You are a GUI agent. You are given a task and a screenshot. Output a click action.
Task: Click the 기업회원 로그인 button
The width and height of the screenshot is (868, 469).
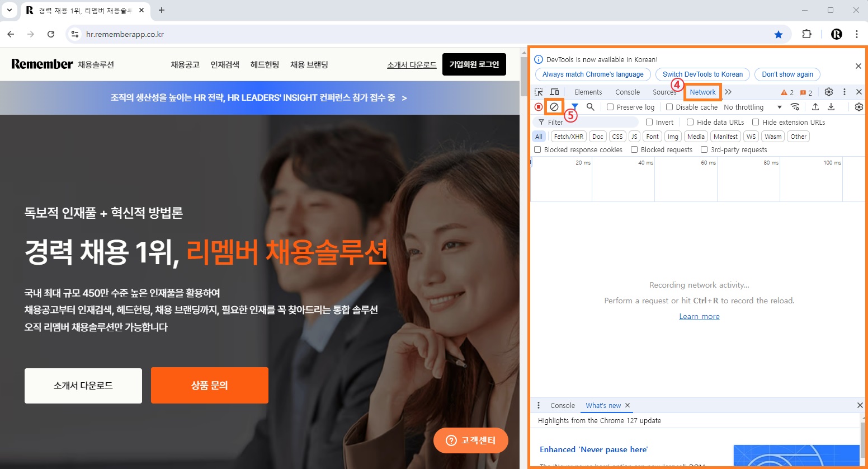pyautogui.click(x=474, y=64)
